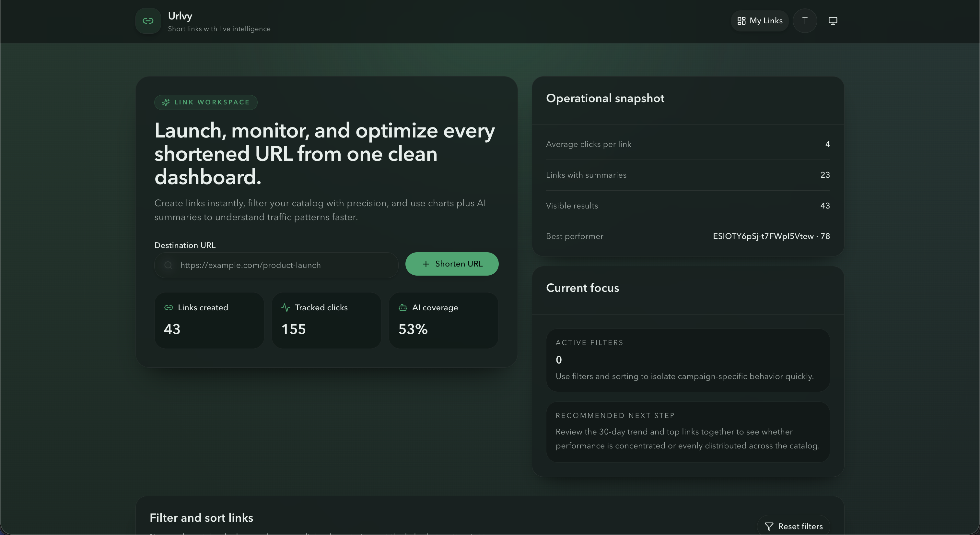Click the Link Workspace badge text
The image size is (980, 535).
212,102
